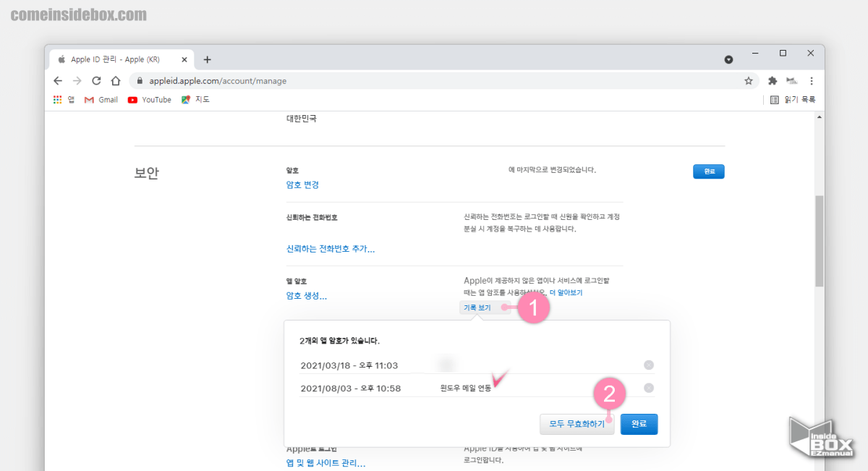Remove the 윈도우 메일 연동 app password

pos(649,388)
